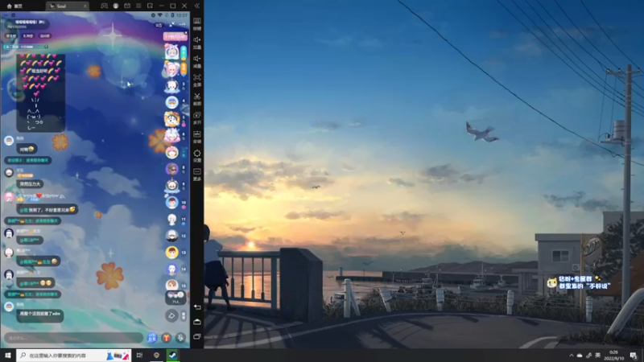Open the blue 更多 button beside the chat input

(x=152, y=338)
